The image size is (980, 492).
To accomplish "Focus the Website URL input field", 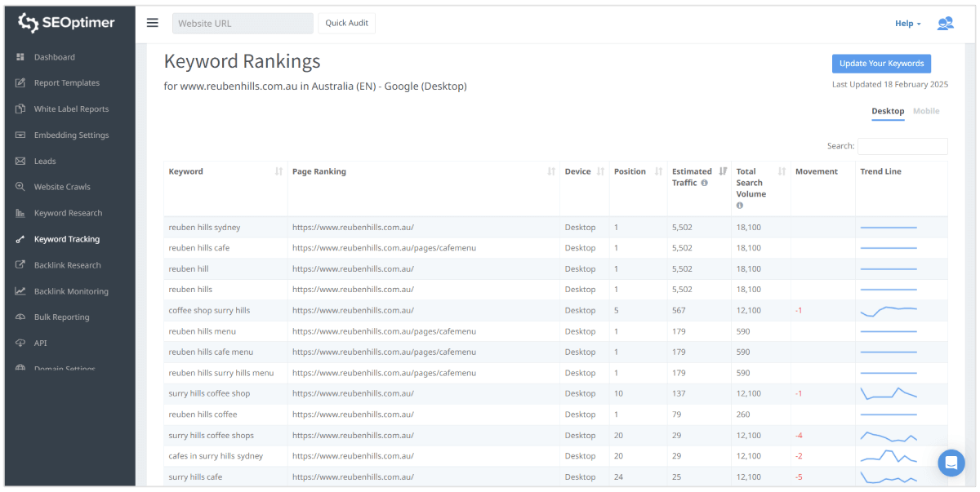I will click(x=243, y=23).
